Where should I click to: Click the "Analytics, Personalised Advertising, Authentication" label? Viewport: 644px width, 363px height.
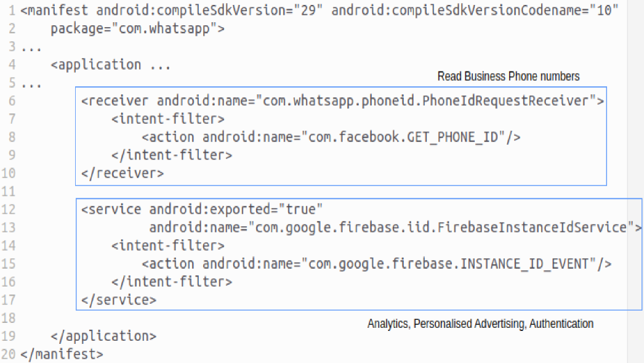tap(480, 324)
